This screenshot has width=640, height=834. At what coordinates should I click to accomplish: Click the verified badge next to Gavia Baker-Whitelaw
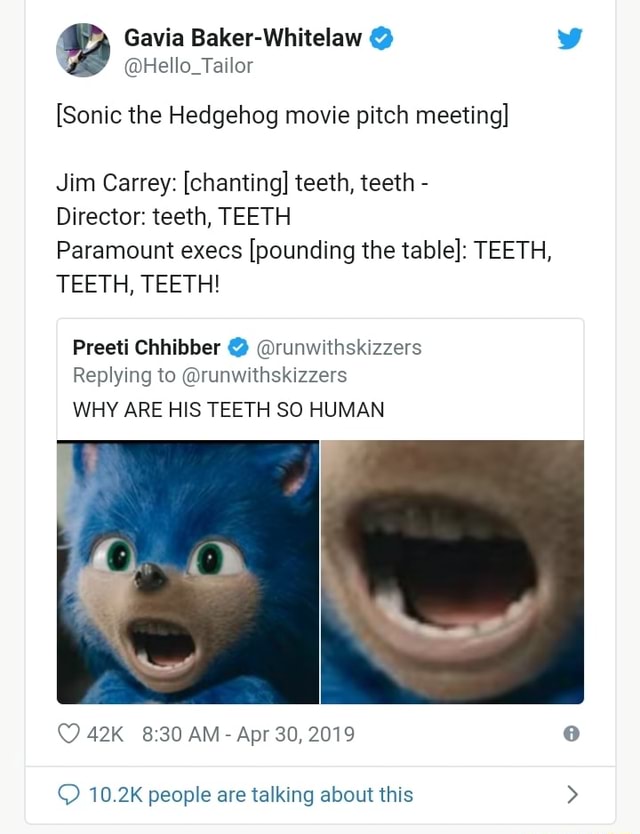(382, 37)
